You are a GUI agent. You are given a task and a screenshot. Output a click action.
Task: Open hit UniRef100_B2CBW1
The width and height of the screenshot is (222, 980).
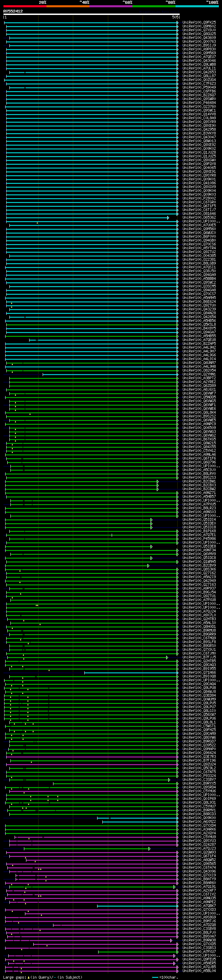click(199, 481)
